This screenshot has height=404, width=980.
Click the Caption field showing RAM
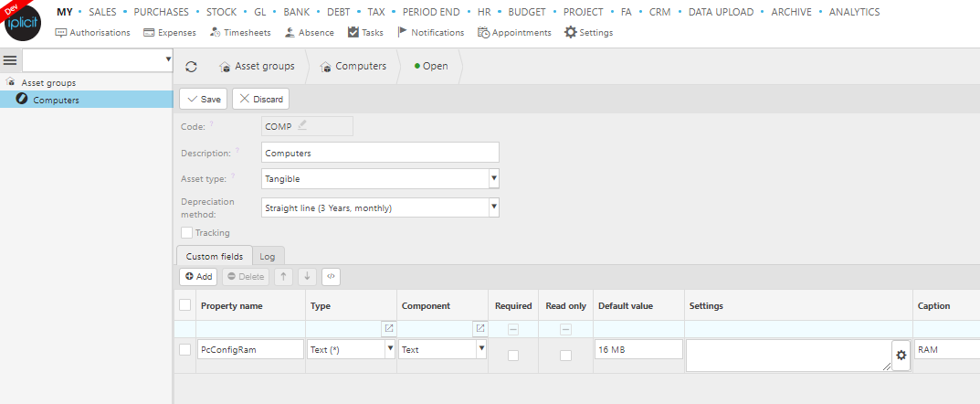coord(946,349)
